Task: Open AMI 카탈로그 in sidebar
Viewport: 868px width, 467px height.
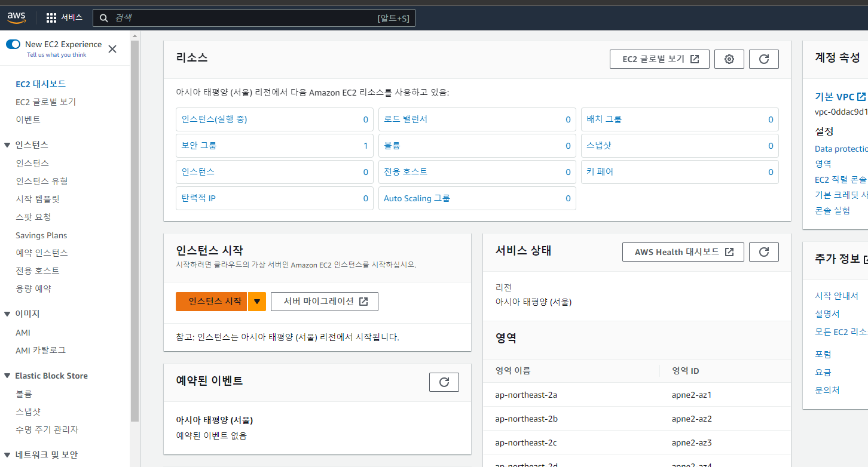Action: click(41, 350)
